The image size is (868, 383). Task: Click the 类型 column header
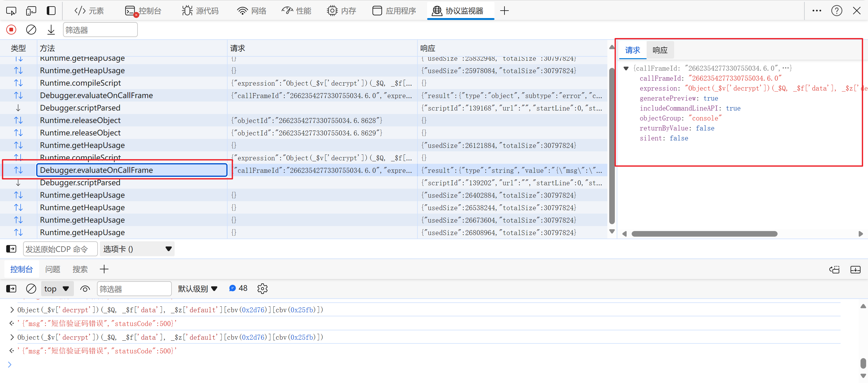coord(18,48)
